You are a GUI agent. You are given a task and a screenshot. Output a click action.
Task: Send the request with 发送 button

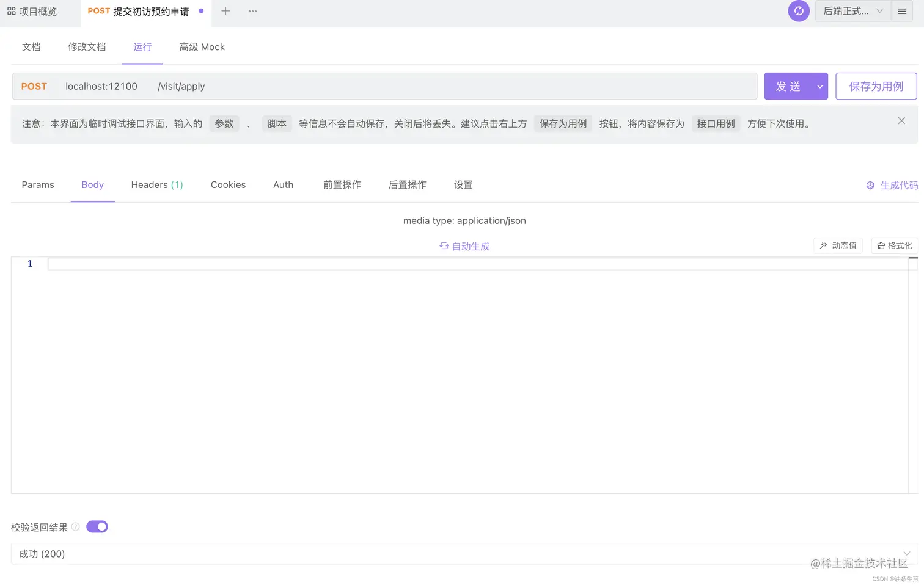tap(788, 86)
